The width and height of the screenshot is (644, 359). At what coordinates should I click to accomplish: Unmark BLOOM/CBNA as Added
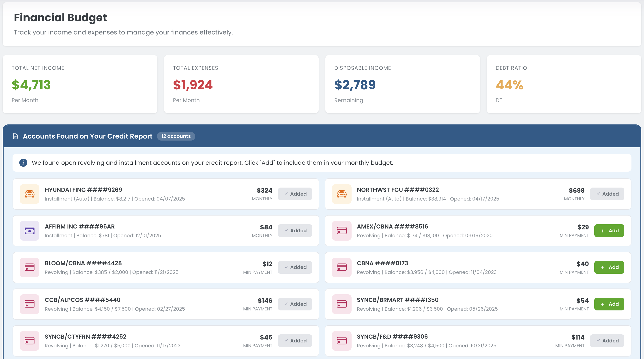[295, 267]
